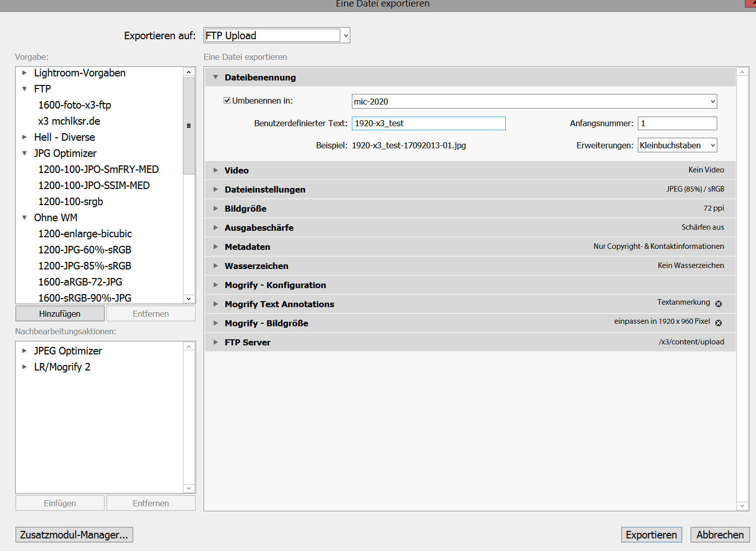Select preset 1600-foto-x3-ftp
This screenshot has height=551, width=756.
pos(75,105)
